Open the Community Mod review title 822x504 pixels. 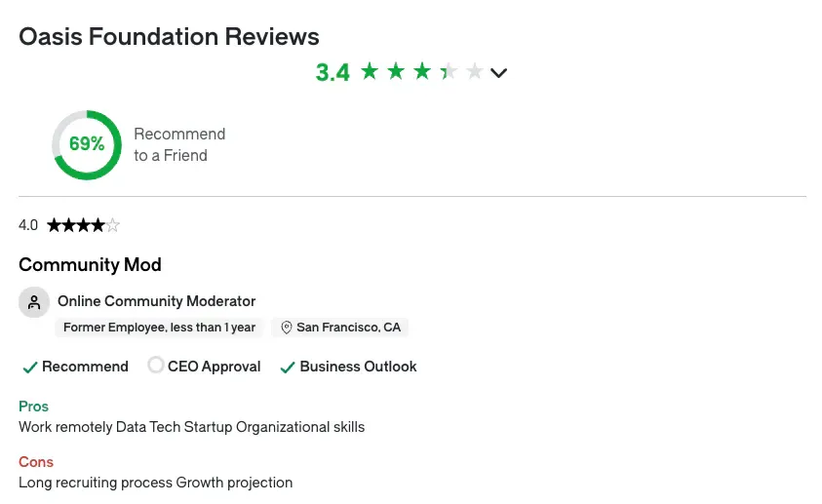click(90, 265)
